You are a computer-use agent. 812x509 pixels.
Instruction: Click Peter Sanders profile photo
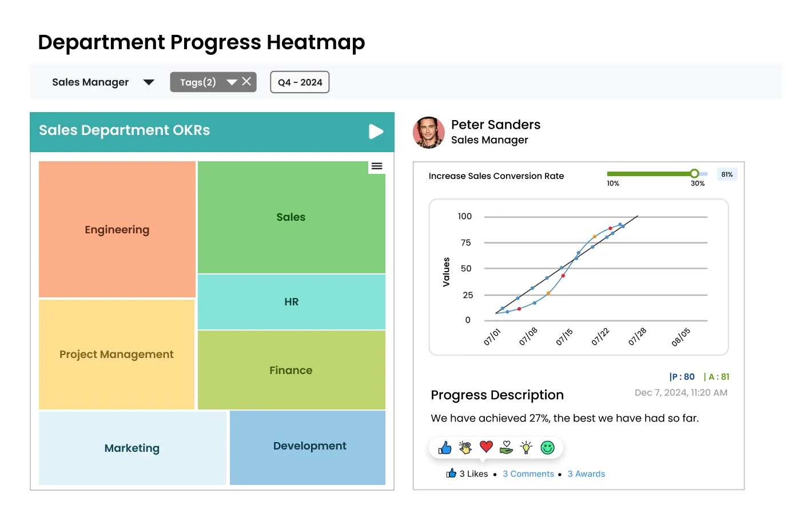pos(429,133)
